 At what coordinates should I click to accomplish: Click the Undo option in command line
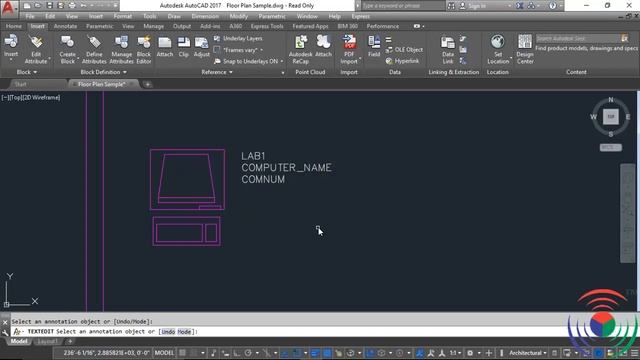(168, 332)
